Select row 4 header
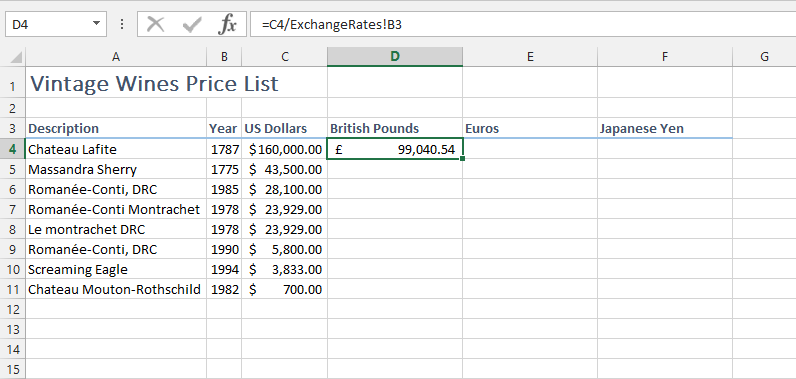The width and height of the screenshot is (796, 379). (13, 149)
